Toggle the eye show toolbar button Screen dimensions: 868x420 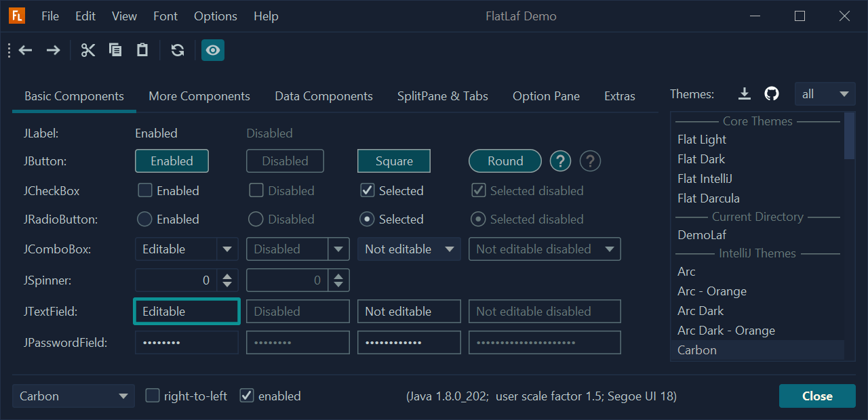213,50
